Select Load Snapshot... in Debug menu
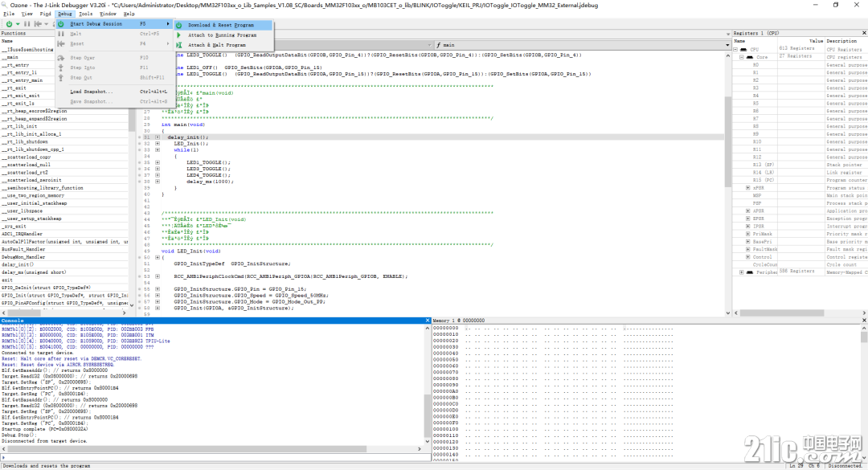 click(x=114, y=92)
